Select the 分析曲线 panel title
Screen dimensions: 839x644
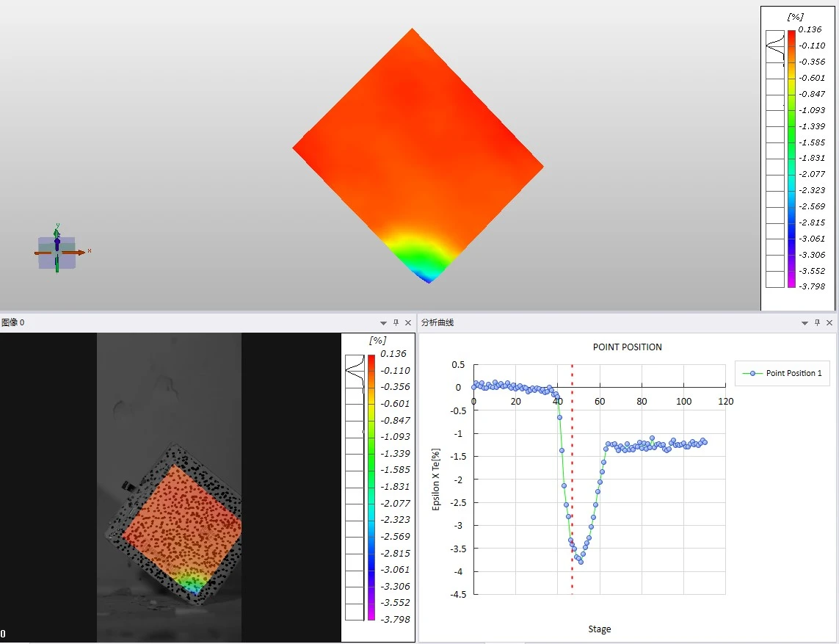pyautogui.click(x=437, y=323)
